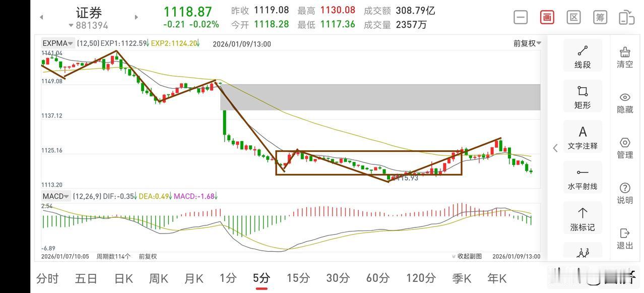The image size is (644, 293).
Task: Switch to 30分 chart tab
Action: point(338,278)
